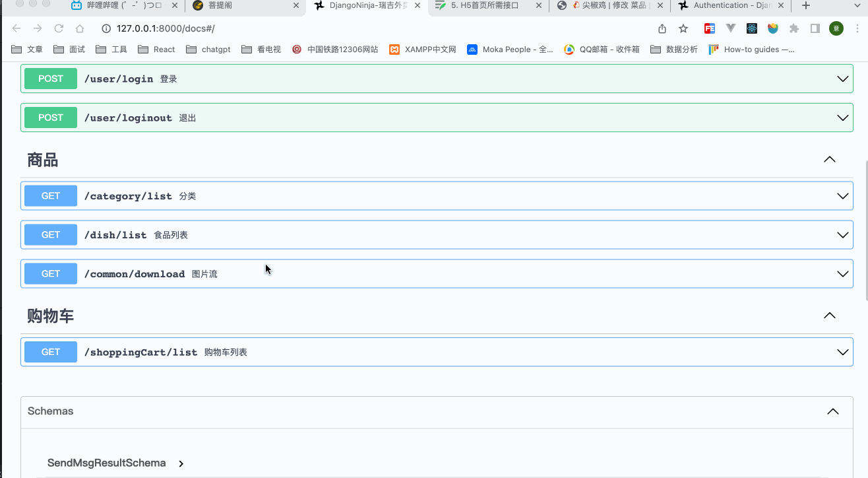This screenshot has width=868, height=478.
Task: Click the 商品 section heading
Action: click(x=43, y=160)
